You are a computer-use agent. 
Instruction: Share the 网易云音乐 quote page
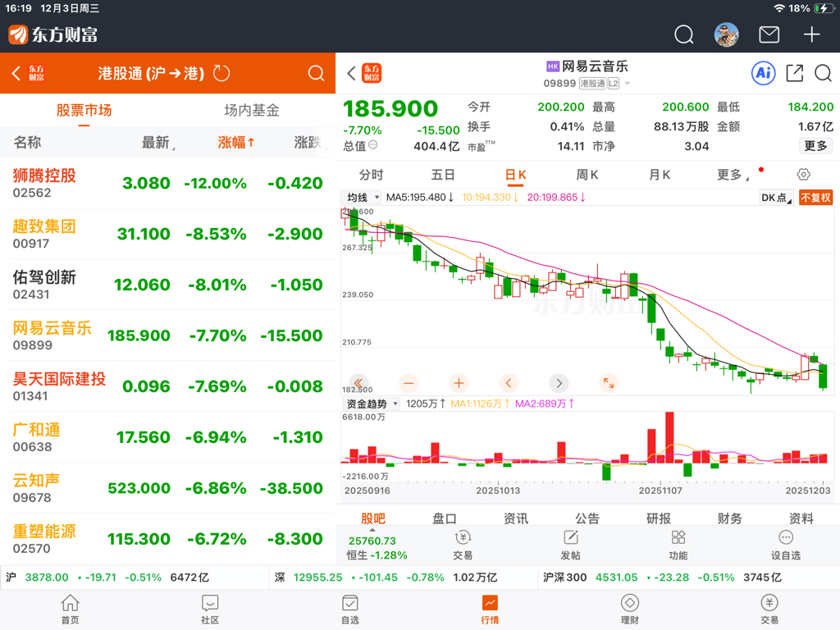[794, 73]
